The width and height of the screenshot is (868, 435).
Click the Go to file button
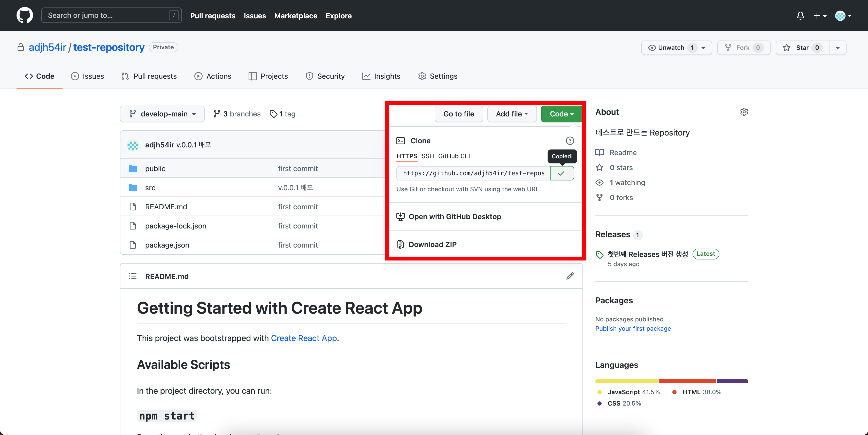[x=459, y=114]
